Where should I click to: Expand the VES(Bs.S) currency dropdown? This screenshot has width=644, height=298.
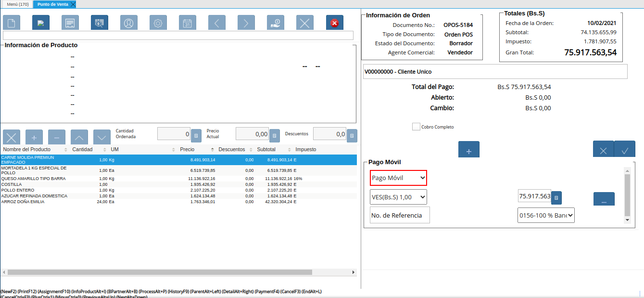click(398, 197)
